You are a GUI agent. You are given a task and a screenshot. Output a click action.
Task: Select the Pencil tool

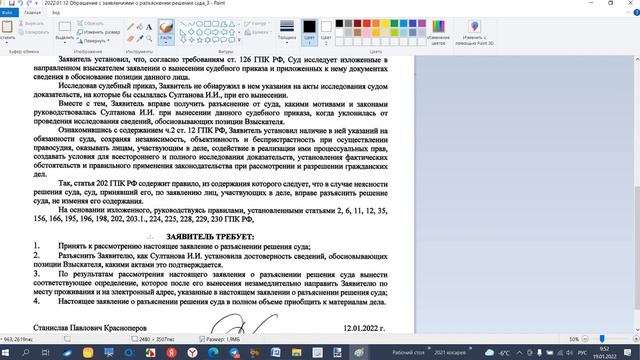pos(130,27)
